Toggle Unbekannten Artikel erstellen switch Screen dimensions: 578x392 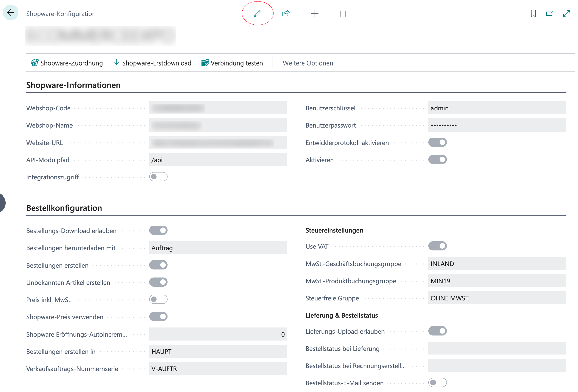[158, 282]
